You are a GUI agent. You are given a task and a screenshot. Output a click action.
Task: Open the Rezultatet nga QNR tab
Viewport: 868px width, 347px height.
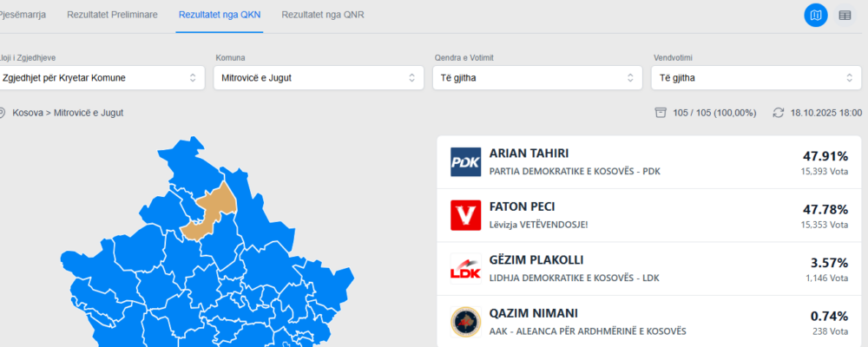coord(325,16)
